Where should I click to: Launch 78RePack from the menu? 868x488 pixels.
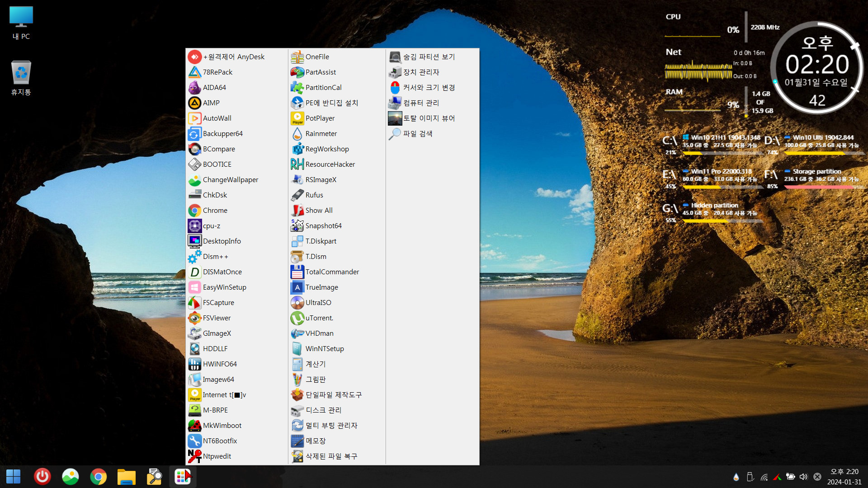tap(194, 72)
